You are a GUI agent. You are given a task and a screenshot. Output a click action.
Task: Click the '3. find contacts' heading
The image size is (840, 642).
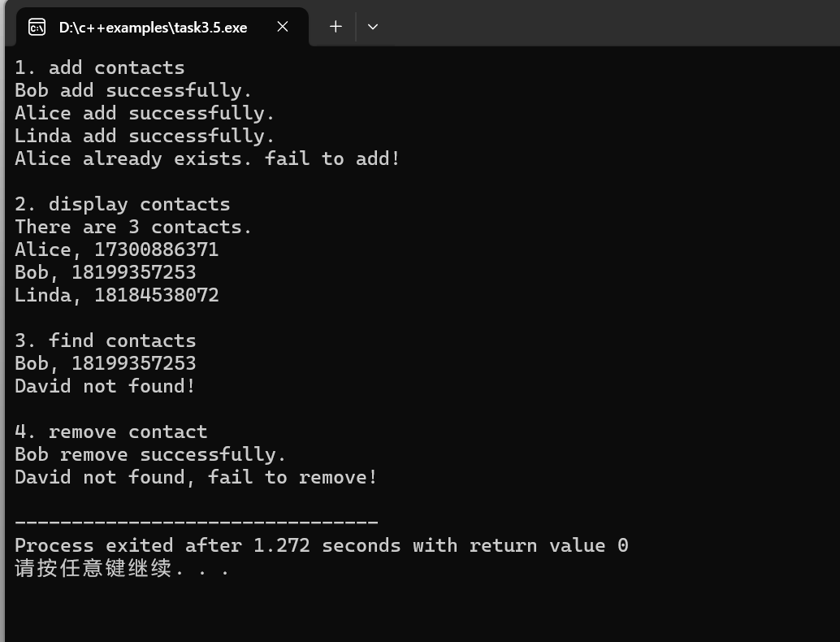tap(106, 341)
